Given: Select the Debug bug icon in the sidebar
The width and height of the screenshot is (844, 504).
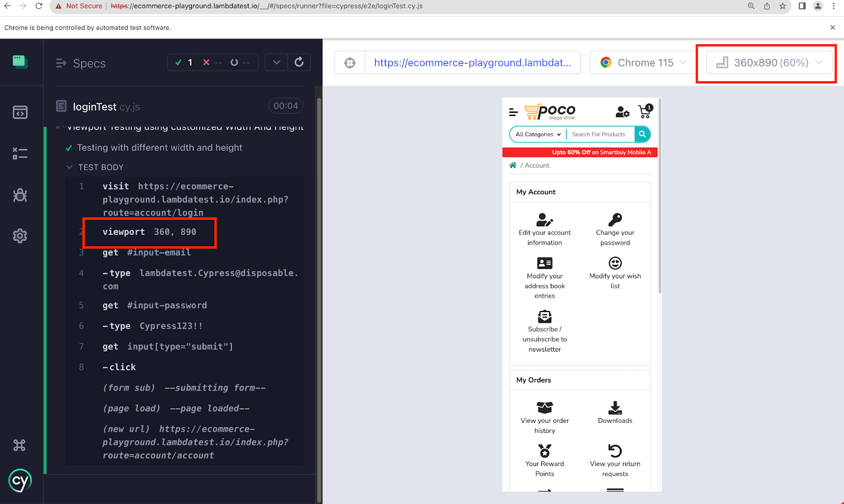Looking at the screenshot, I should click(20, 195).
